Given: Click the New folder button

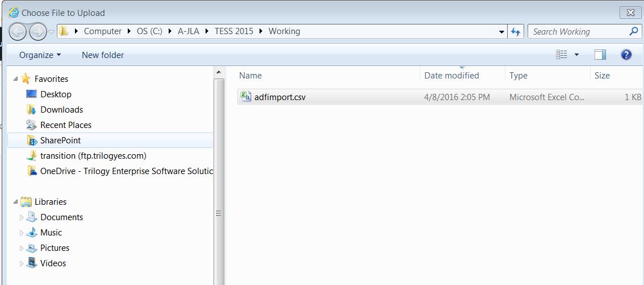Looking at the screenshot, I should tap(103, 55).
